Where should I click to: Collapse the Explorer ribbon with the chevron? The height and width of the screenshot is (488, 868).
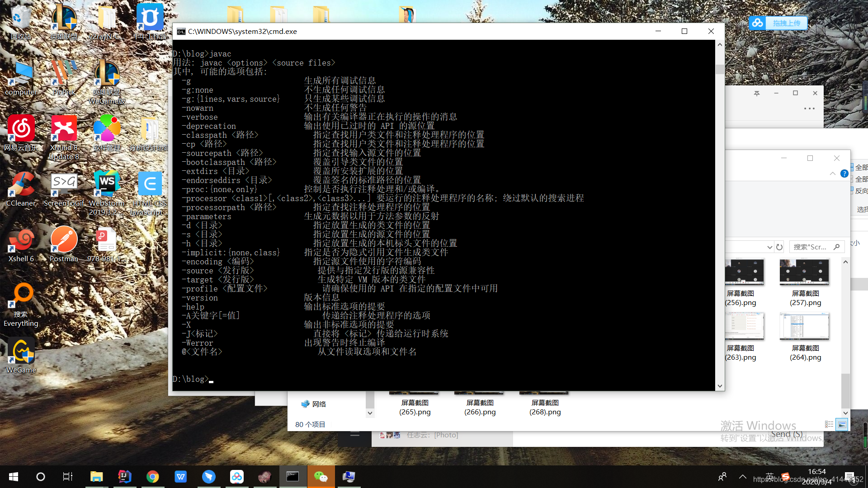[x=833, y=174]
